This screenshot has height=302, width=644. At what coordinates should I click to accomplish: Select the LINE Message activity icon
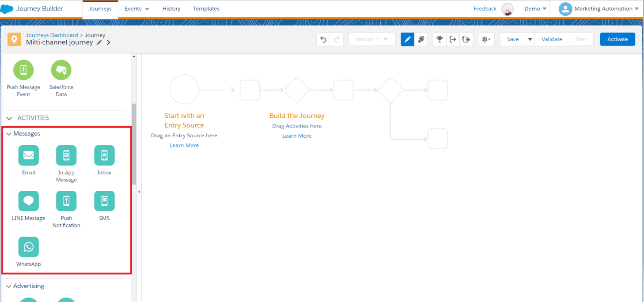pyautogui.click(x=28, y=201)
